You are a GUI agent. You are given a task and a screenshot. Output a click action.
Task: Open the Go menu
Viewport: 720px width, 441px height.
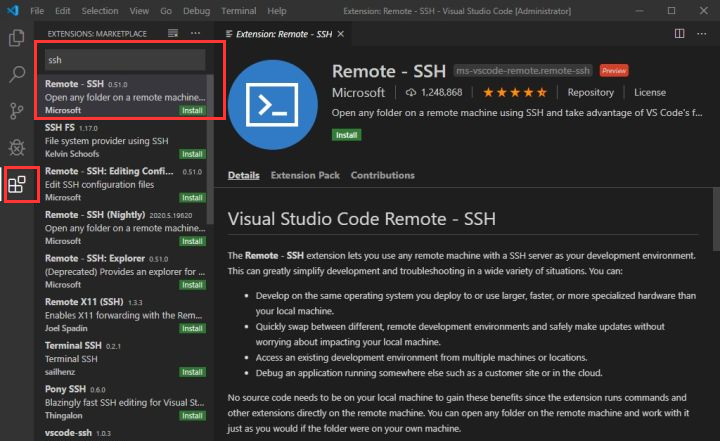click(x=166, y=11)
